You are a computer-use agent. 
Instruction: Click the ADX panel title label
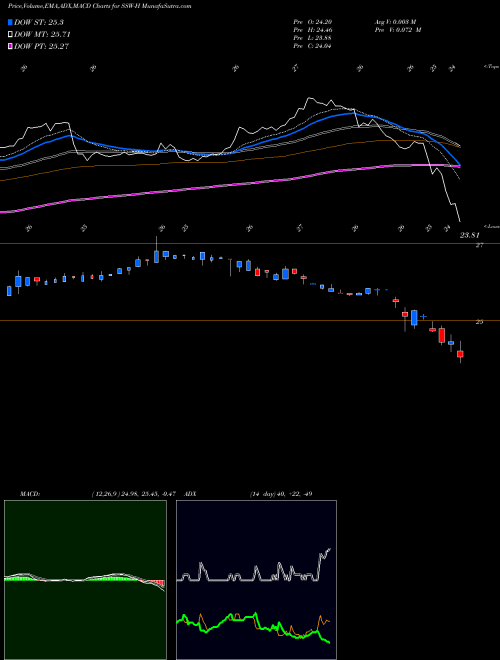[191, 494]
